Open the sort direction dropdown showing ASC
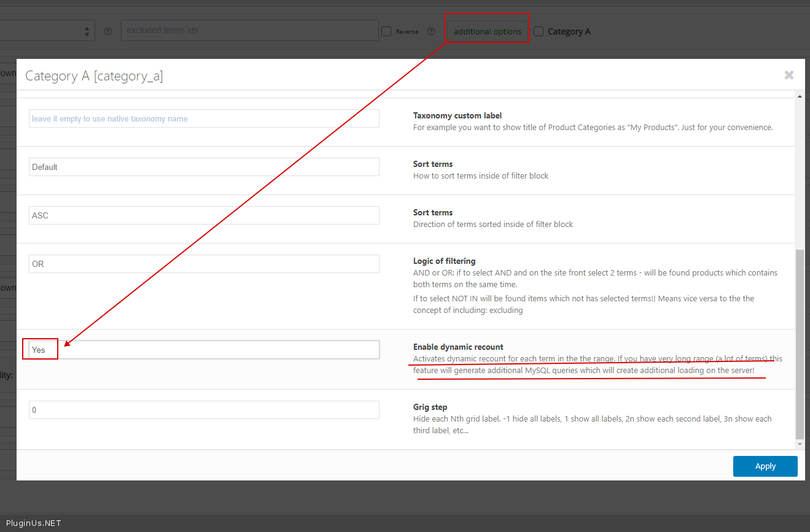The width and height of the screenshot is (810, 532). [204, 215]
